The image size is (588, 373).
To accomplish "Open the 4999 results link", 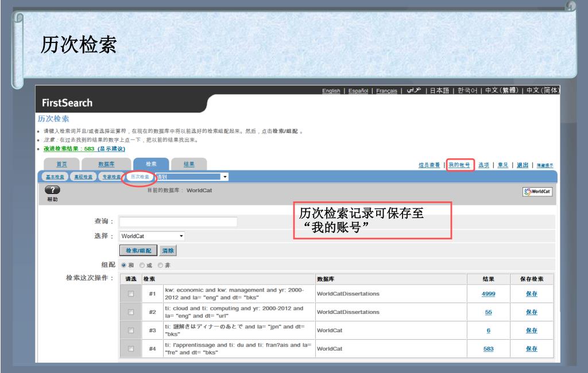I will pyautogui.click(x=488, y=294).
